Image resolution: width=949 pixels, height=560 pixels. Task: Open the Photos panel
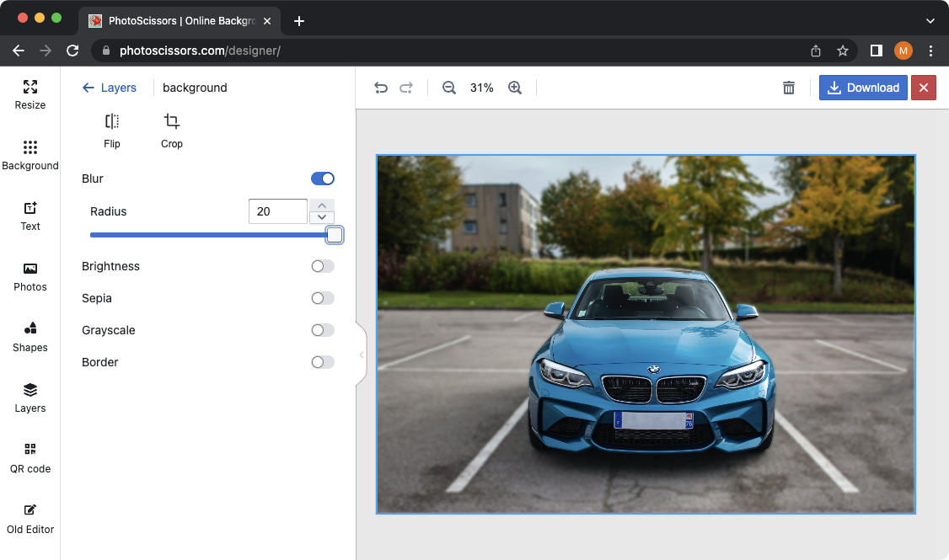pyautogui.click(x=29, y=277)
